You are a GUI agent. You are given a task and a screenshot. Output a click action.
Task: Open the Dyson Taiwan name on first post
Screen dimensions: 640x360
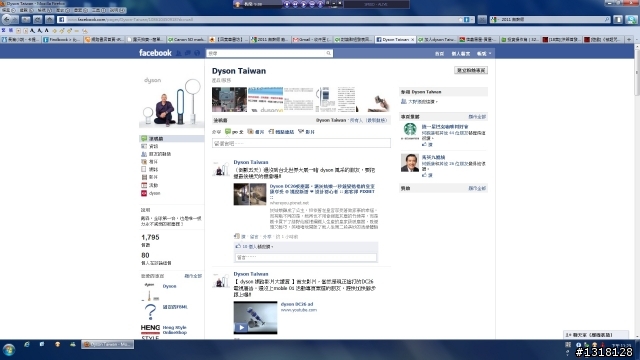pos(251,162)
